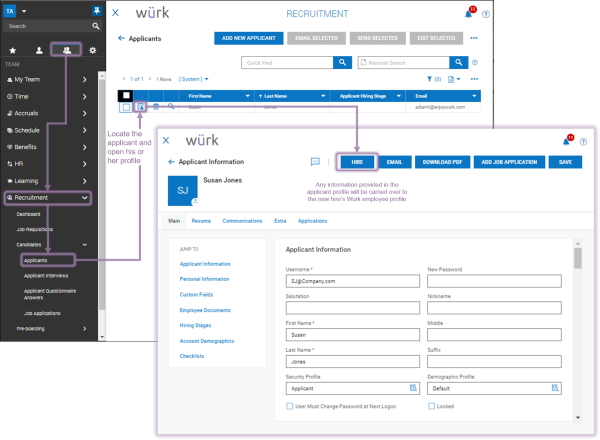The width and height of the screenshot is (600, 440).
Task: Click the sidebar Search field
Action: coord(48,26)
